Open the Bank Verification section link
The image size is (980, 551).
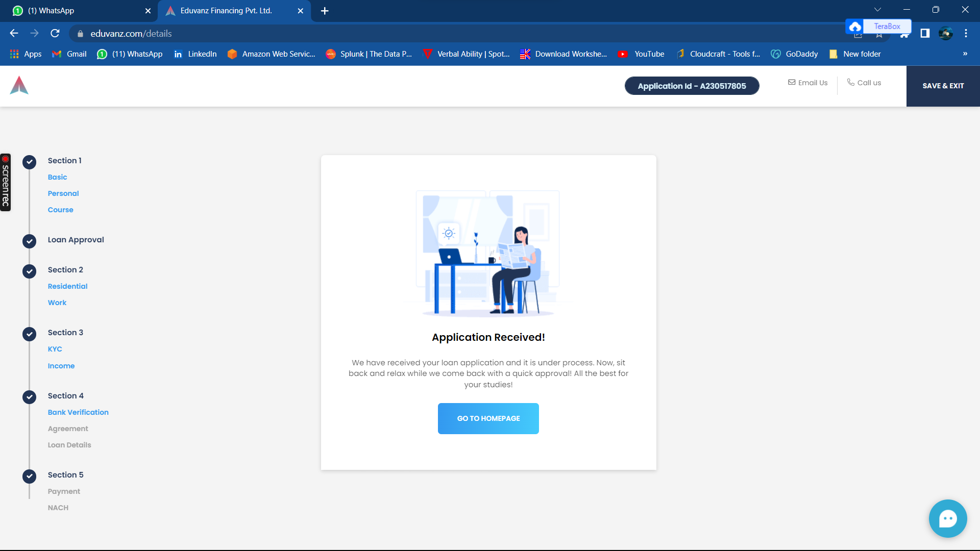78,412
